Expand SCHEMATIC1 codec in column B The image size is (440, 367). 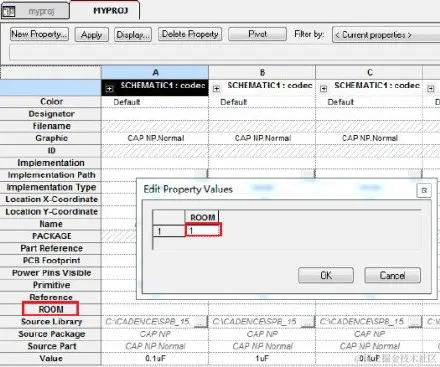(x=216, y=89)
